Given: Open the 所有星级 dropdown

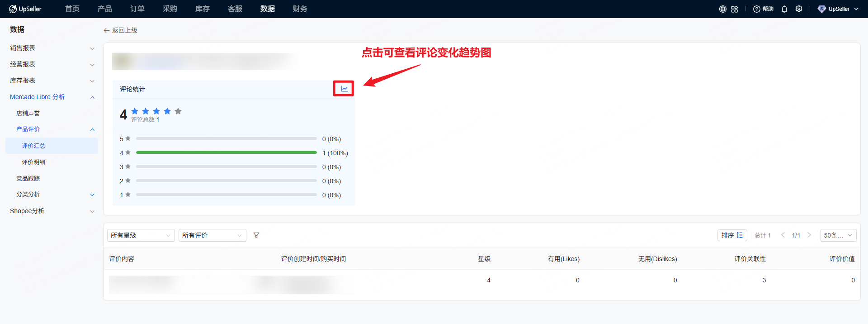Looking at the screenshot, I should 141,235.
